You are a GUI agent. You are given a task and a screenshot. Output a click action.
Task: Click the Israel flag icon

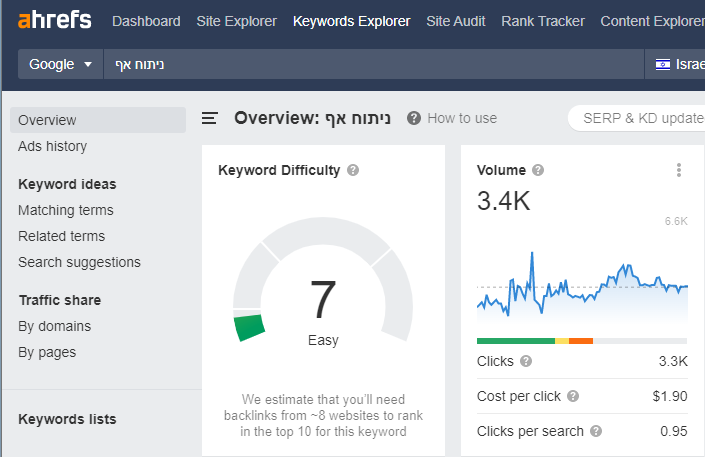coord(663,65)
